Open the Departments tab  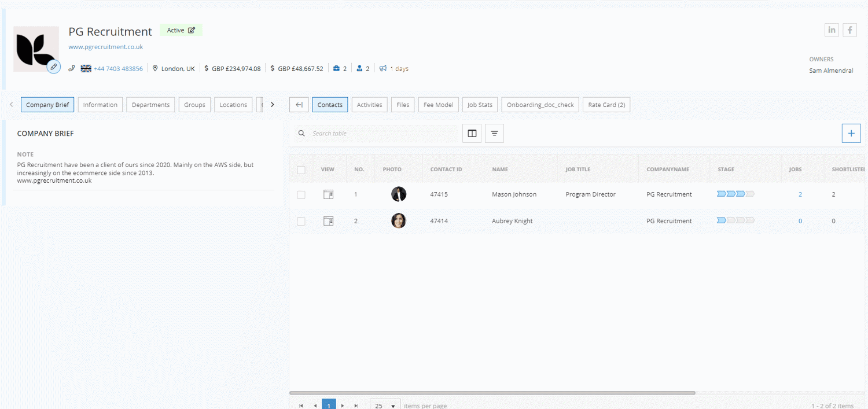tap(150, 105)
